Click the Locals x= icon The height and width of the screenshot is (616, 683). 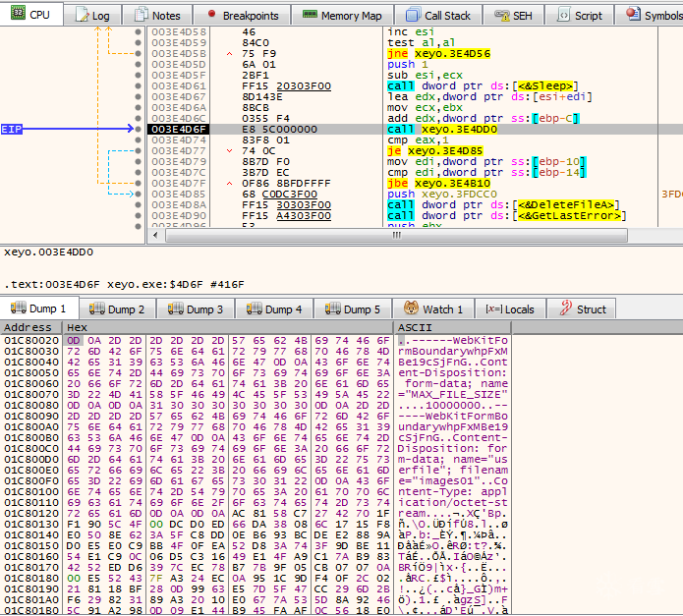[x=494, y=308]
